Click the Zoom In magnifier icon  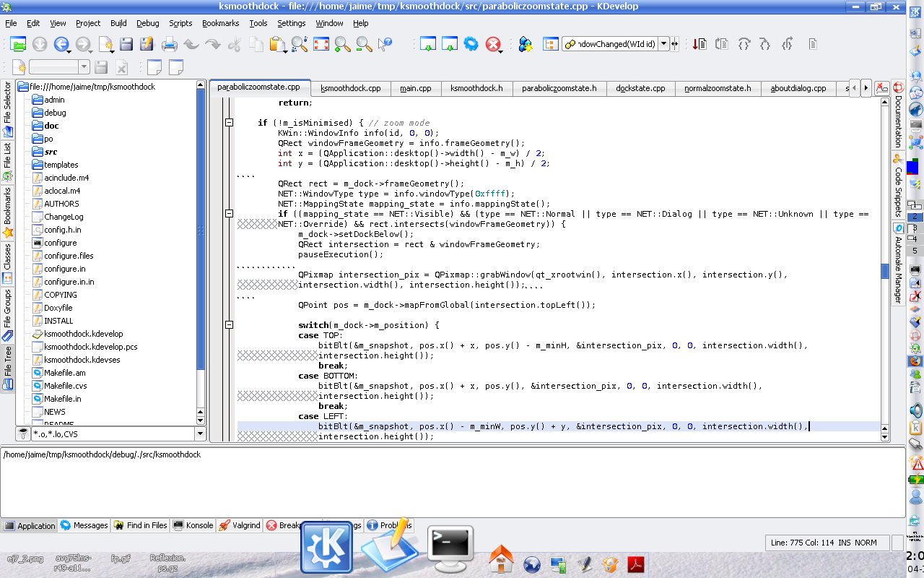[x=342, y=44]
